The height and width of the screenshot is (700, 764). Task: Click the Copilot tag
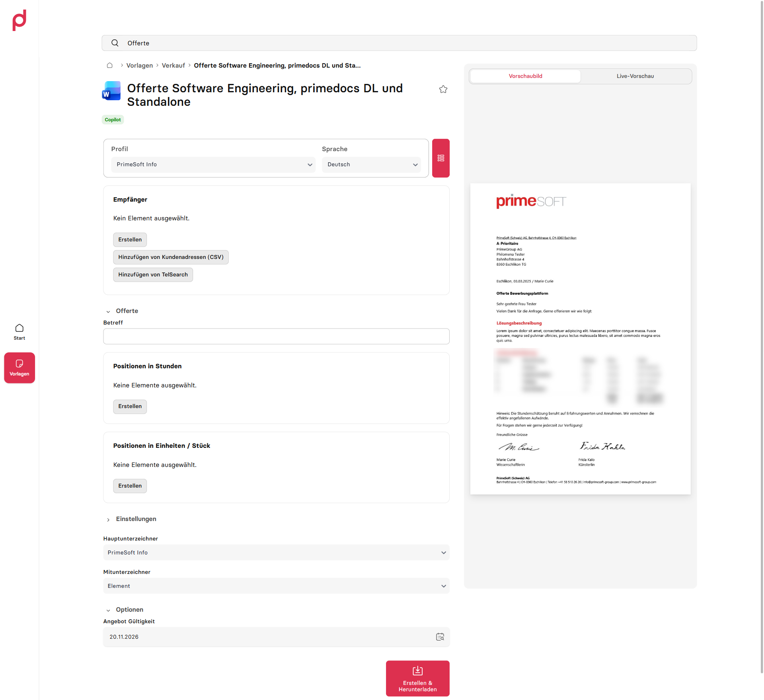coord(113,120)
